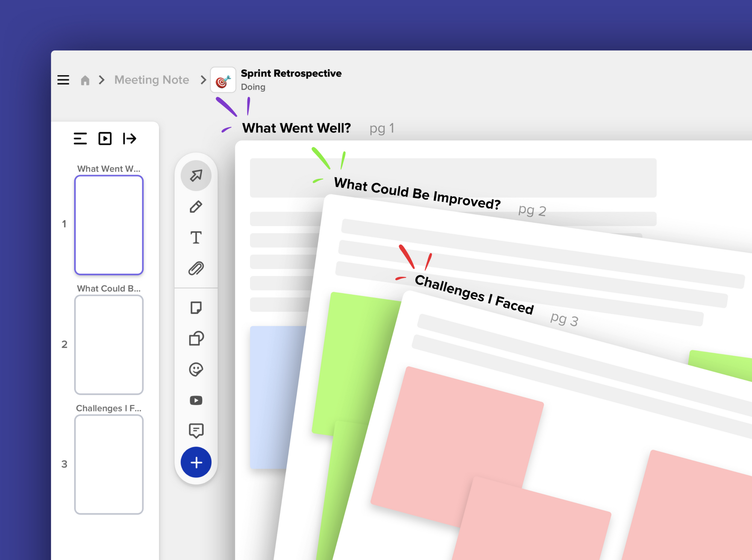Insert a video with video tool
This screenshot has height=560, width=752.
(196, 400)
